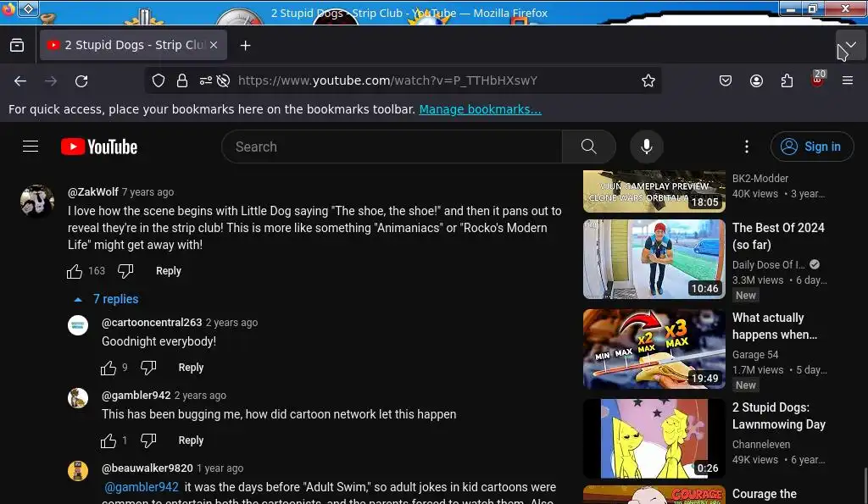The image size is (868, 504).
Task: Open BK2-Modder video thumbnail 18:05
Action: pyautogui.click(x=654, y=191)
